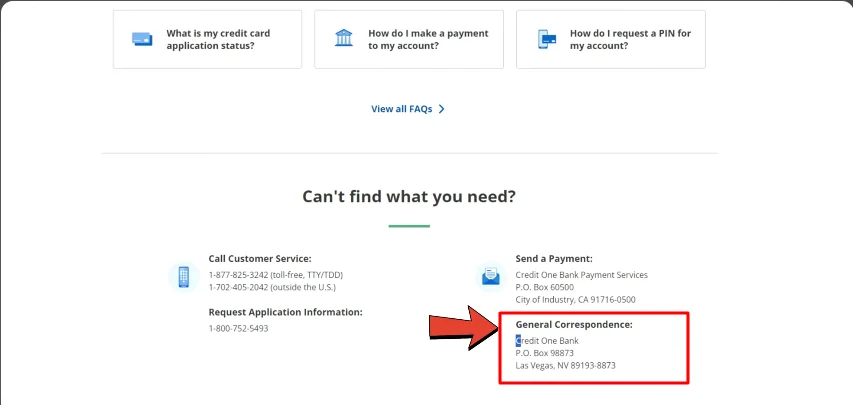Screen dimensions: 853x405
Task: Click the mobile phone customer service icon
Action: click(x=184, y=277)
